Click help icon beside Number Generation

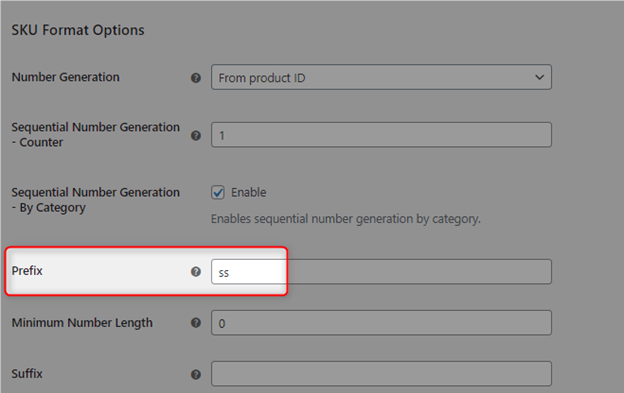click(195, 78)
